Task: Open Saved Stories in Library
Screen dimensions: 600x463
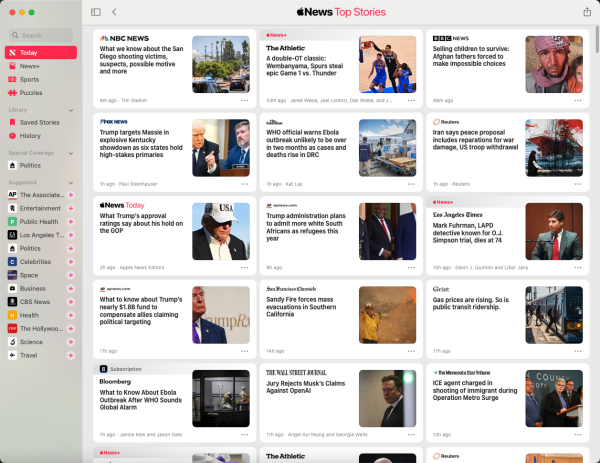Action: (x=41, y=122)
